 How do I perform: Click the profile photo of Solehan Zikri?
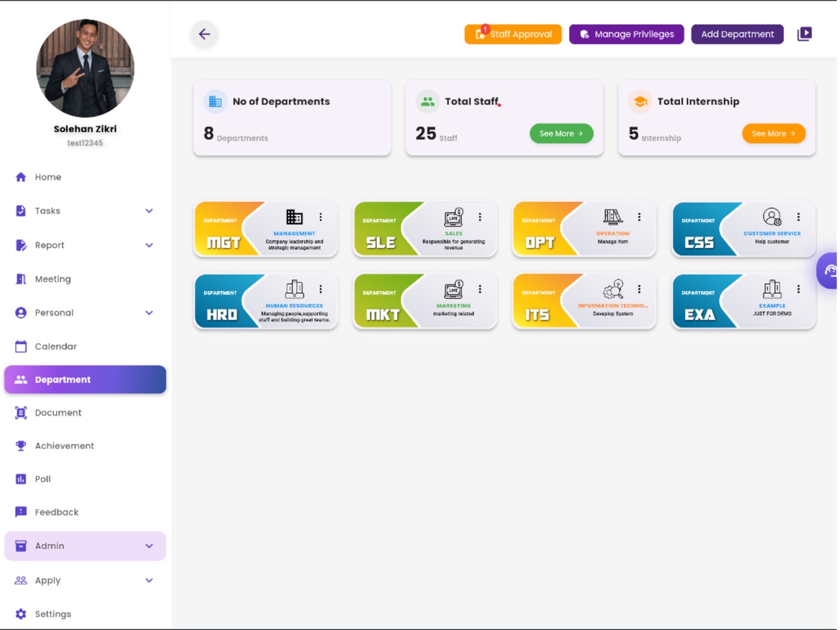[x=85, y=68]
